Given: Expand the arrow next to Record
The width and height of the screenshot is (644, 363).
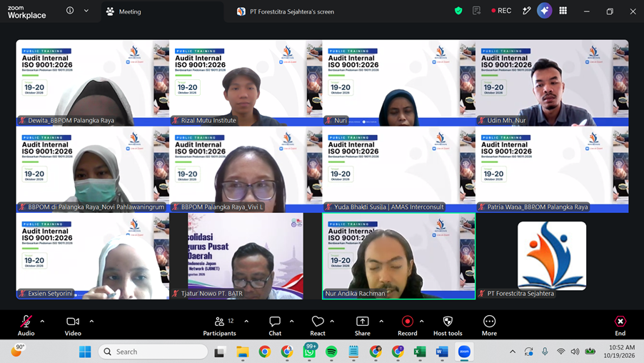Looking at the screenshot, I should click(x=422, y=322).
